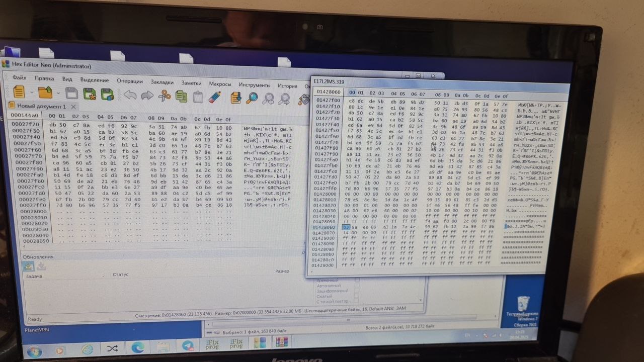
Task: Open the File Explorer taskbar icon
Action: (164, 347)
